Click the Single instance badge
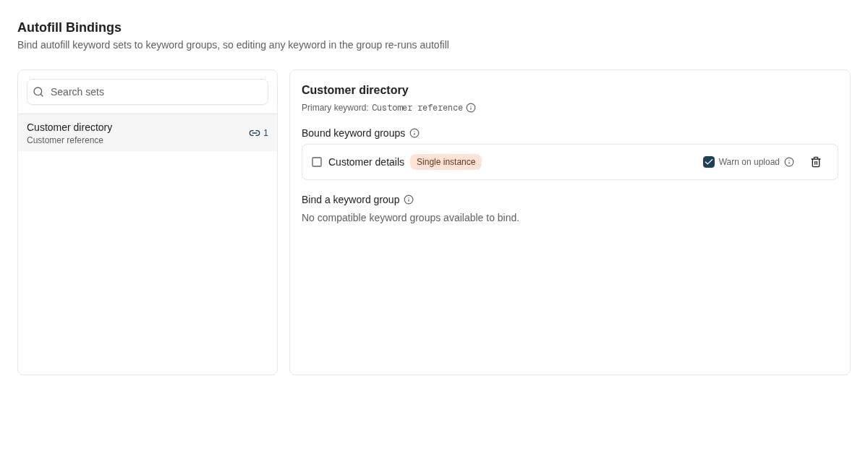Screen dimensions: 868x470 [446, 162]
